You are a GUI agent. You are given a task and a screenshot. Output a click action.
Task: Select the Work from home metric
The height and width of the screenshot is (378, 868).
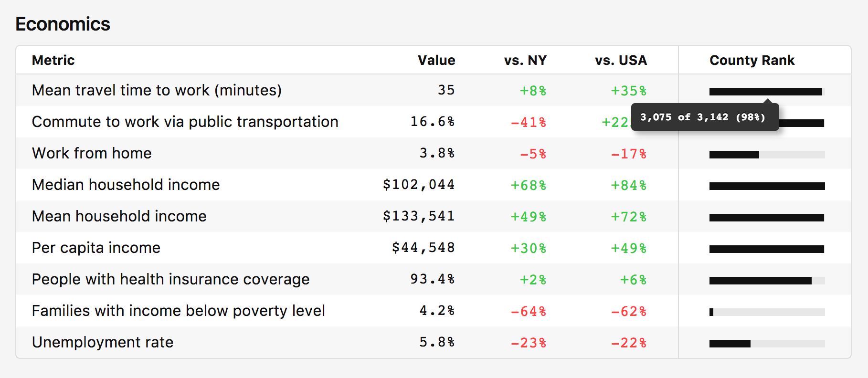pos(91,153)
